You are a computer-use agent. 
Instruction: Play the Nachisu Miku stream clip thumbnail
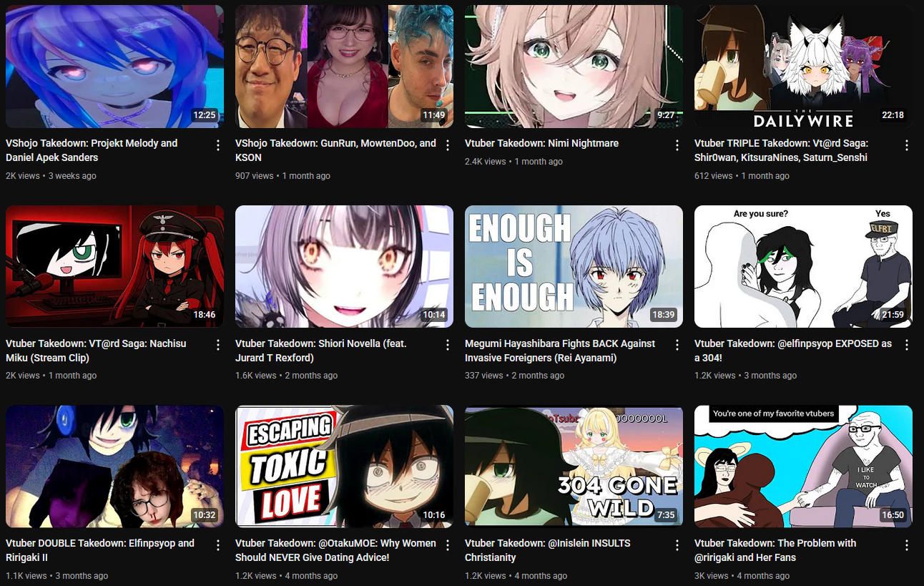click(x=114, y=267)
